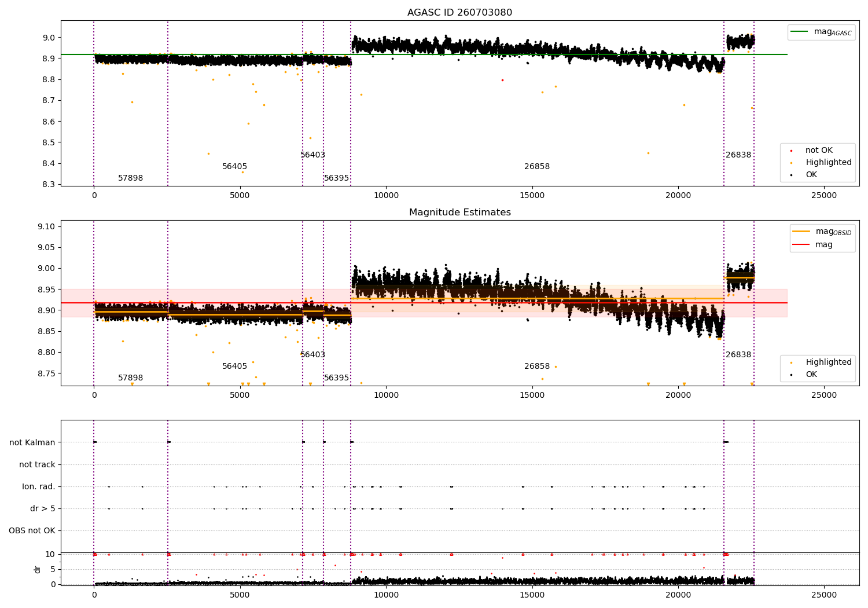
Task: Click the 'not Kalman' axis label
Action: pos(32,443)
